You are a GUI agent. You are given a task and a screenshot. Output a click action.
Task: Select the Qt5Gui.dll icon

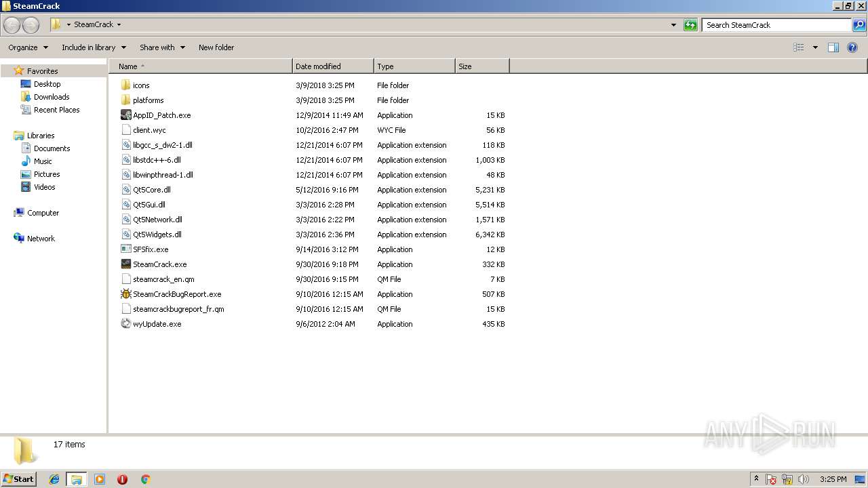[125, 205]
